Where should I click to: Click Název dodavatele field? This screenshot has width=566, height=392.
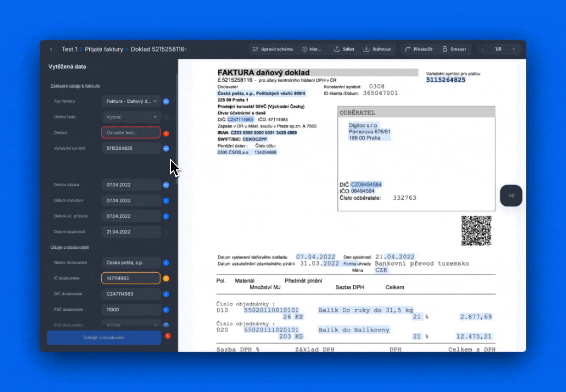(131, 263)
